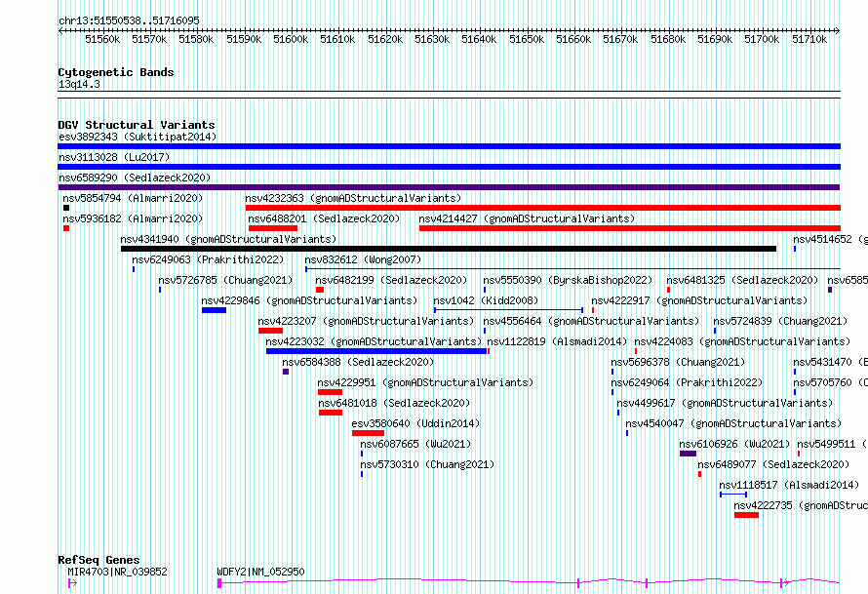Click the chr13:51550538..51716095 coordinate label
Screen dimensions: 868x594
pos(129,20)
